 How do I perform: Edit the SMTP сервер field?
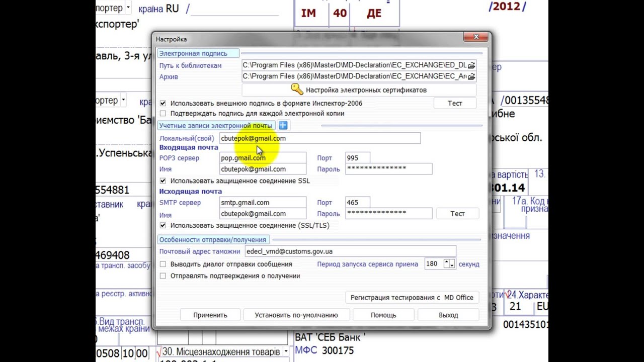[263, 203]
